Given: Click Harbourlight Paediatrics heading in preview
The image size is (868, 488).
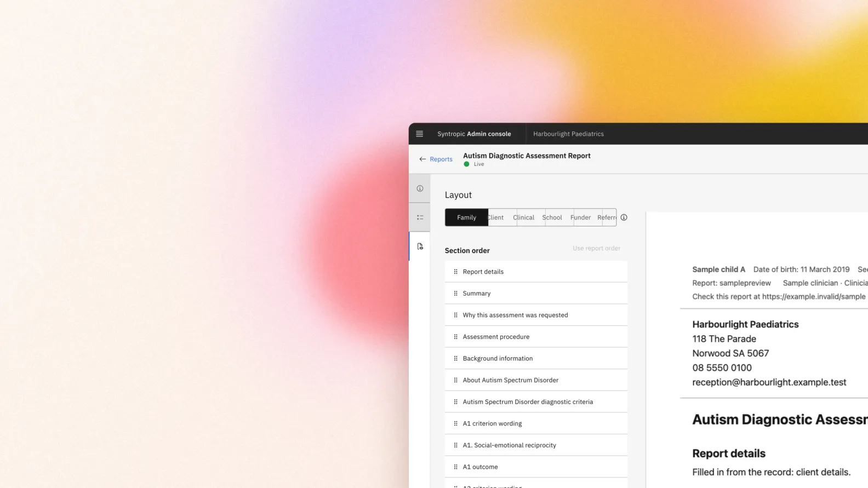Looking at the screenshot, I should tap(745, 324).
